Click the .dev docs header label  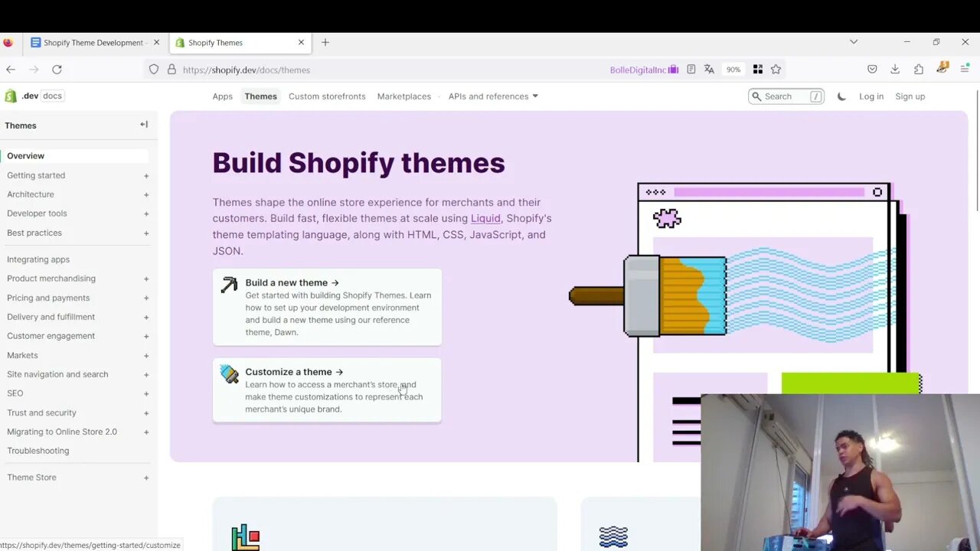[42, 96]
